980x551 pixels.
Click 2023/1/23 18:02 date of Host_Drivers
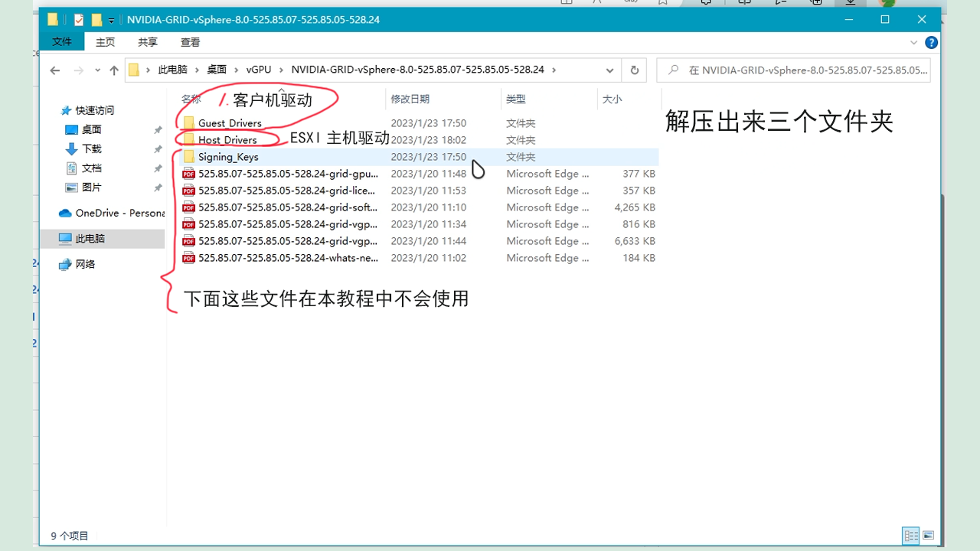[x=428, y=140]
